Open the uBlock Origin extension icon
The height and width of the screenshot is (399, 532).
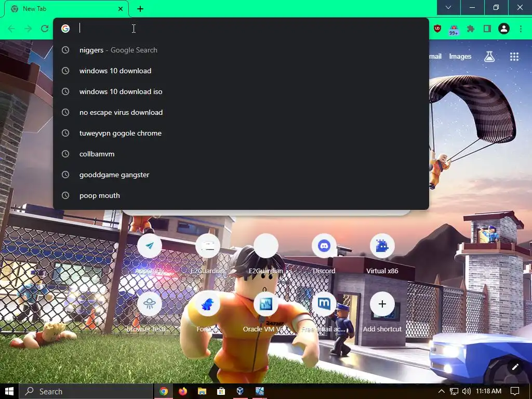pyautogui.click(x=437, y=29)
